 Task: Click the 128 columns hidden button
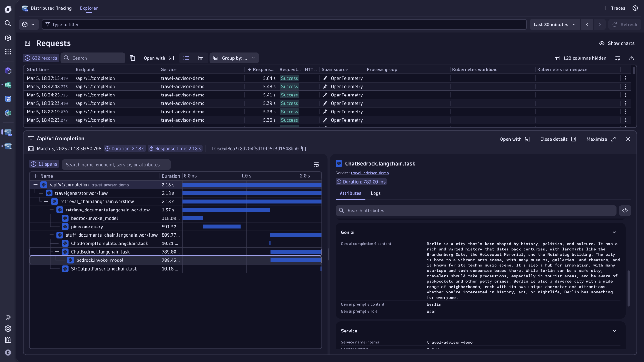click(x=580, y=58)
